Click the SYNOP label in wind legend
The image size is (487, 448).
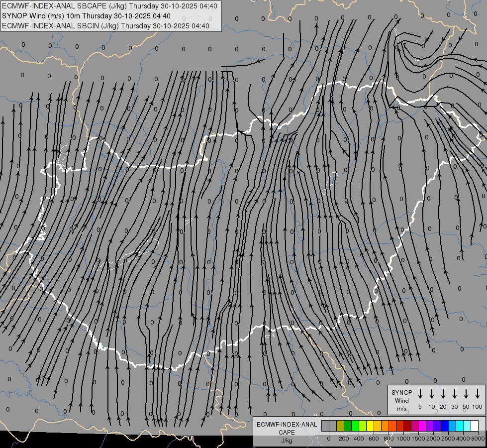(x=401, y=392)
